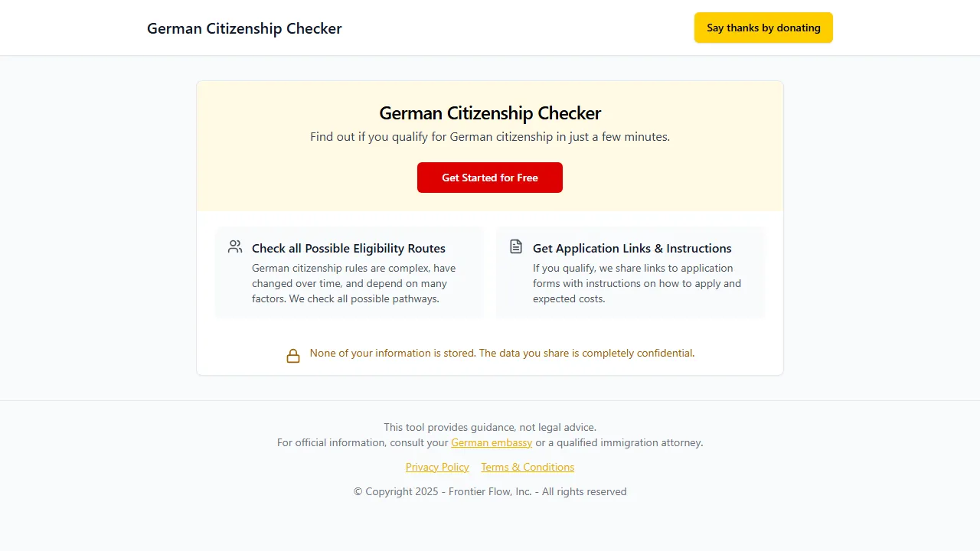Follow the German embassy link
The image size is (980, 551).
pyautogui.click(x=492, y=442)
